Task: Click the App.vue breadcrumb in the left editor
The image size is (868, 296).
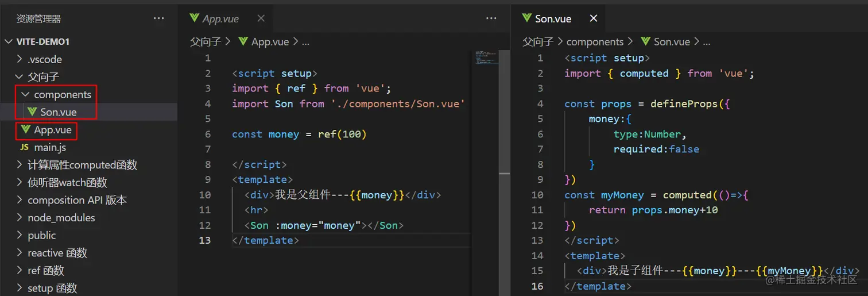Action: [x=269, y=41]
